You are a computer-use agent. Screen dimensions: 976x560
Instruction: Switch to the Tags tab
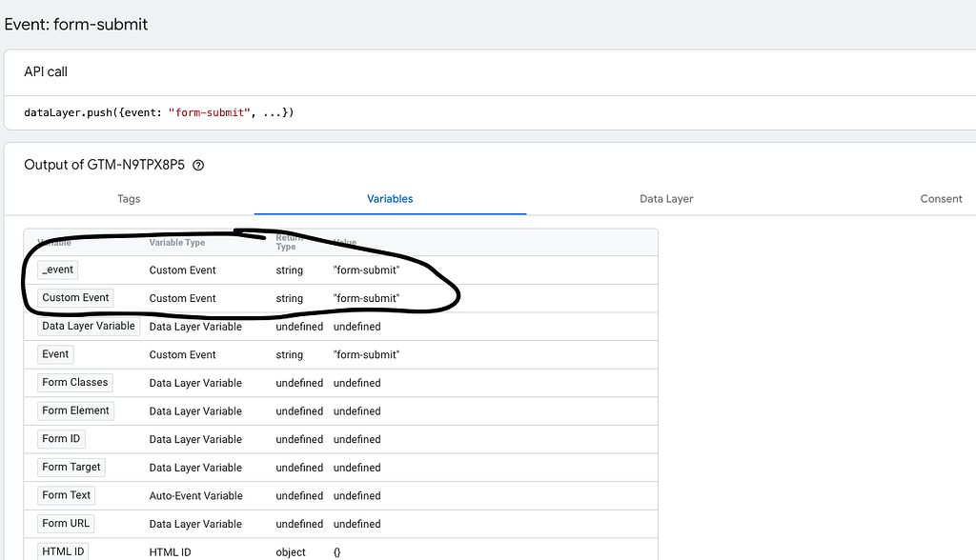(129, 199)
